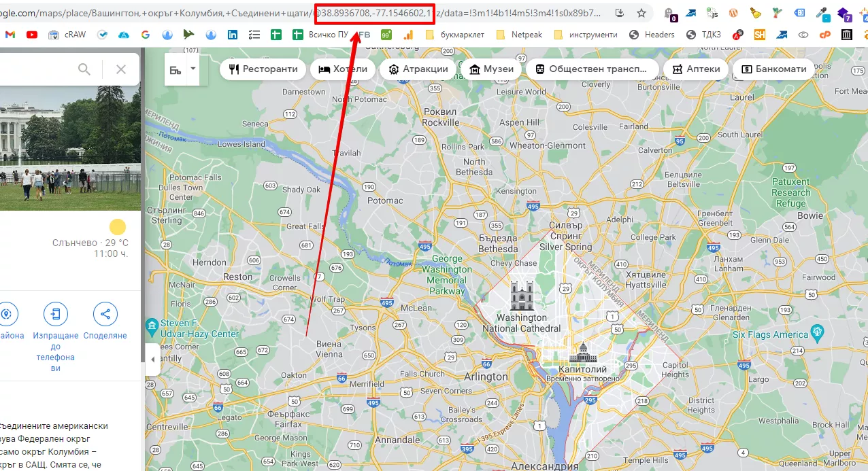The height and width of the screenshot is (471, 868).
Task: Filter map by Атракции
Action: click(418, 69)
